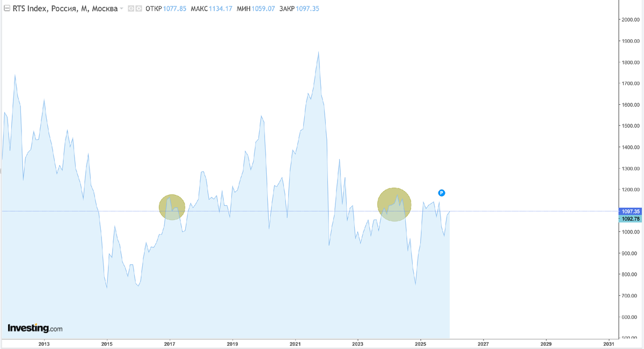
Task: Open series settings gear icon
Action: click(138, 9)
